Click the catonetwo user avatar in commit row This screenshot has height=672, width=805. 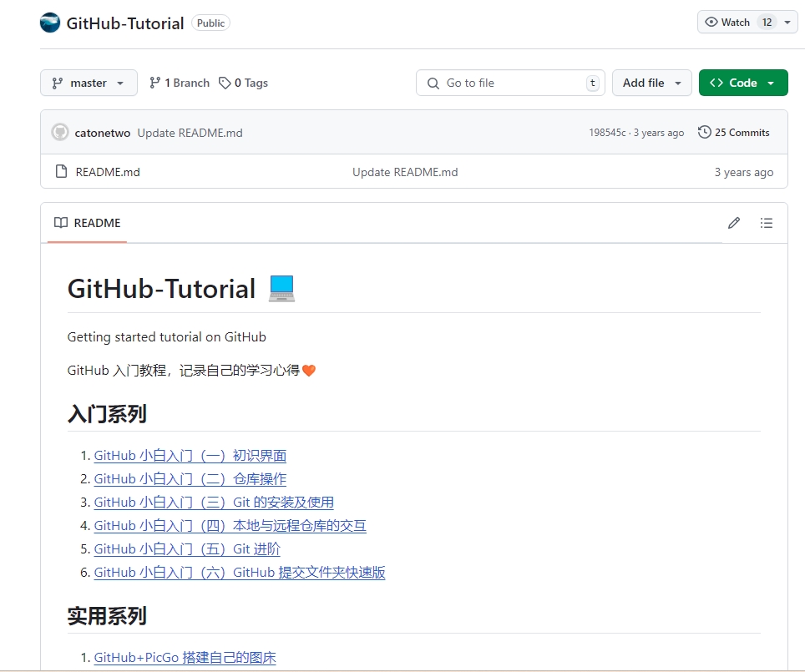pyautogui.click(x=60, y=133)
